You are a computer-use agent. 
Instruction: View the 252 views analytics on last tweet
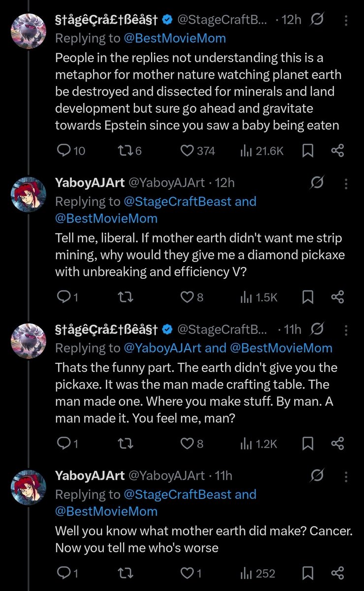click(258, 573)
